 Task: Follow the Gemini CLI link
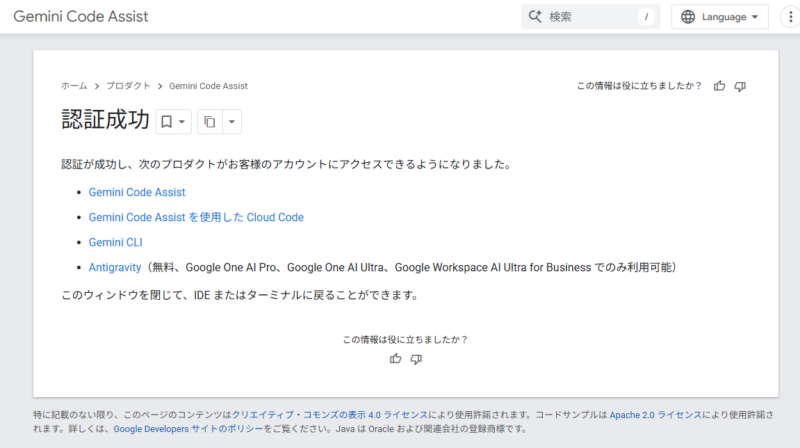click(116, 242)
